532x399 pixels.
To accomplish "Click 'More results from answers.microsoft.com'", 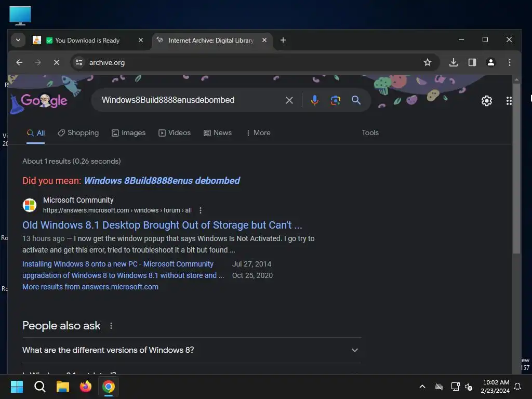I will pos(90,287).
